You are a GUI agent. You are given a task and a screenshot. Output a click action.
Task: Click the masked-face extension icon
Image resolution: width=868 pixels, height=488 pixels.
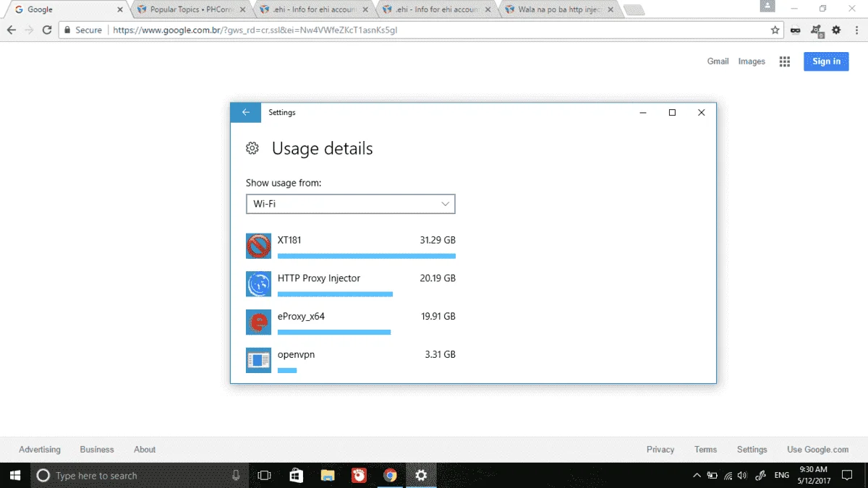click(796, 30)
